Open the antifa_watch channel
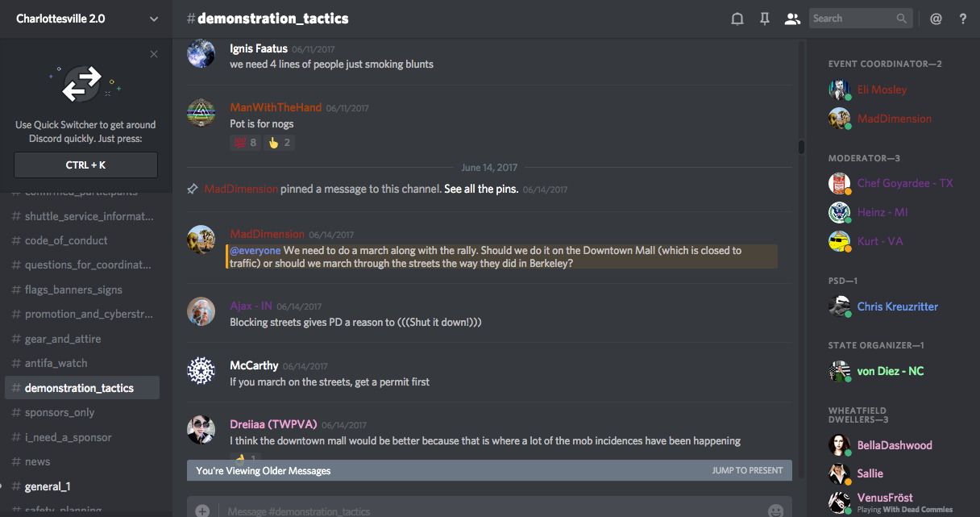The width and height of the screenshot is (980, 517). 56,363
